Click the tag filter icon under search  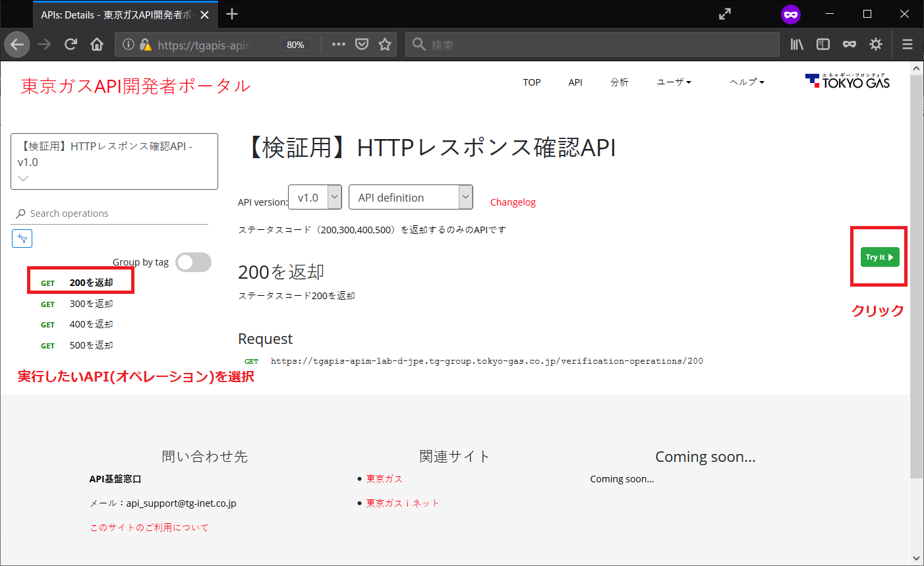(22, 239)
